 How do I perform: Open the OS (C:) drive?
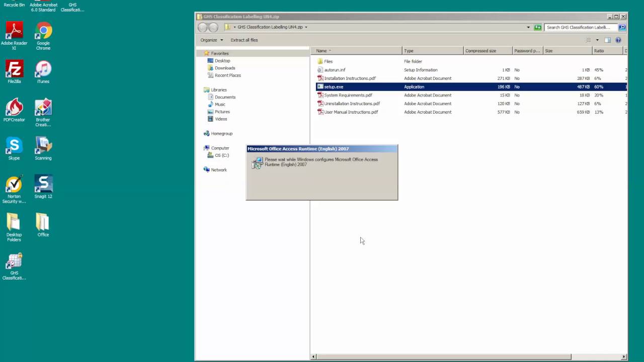tap(218, 155)
